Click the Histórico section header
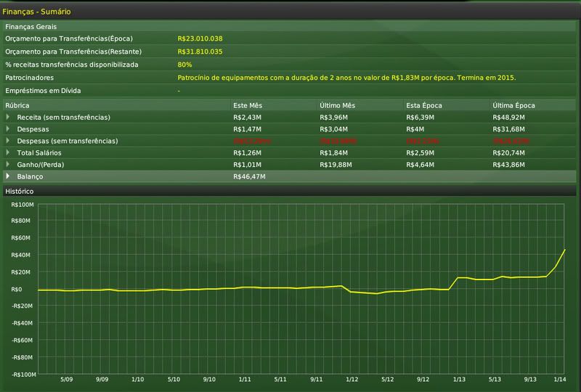The height and width of the screenshot is (392, 581). point(20,191)
